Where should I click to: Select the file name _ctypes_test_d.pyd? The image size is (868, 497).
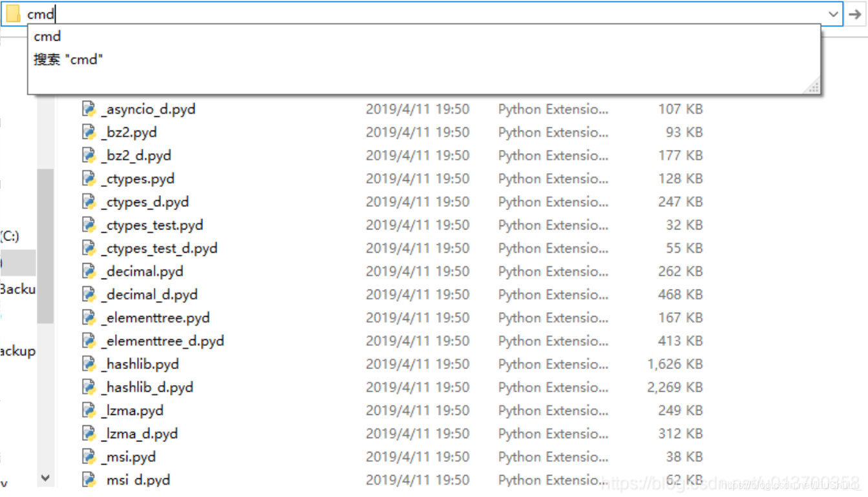(x=160, y=249)
